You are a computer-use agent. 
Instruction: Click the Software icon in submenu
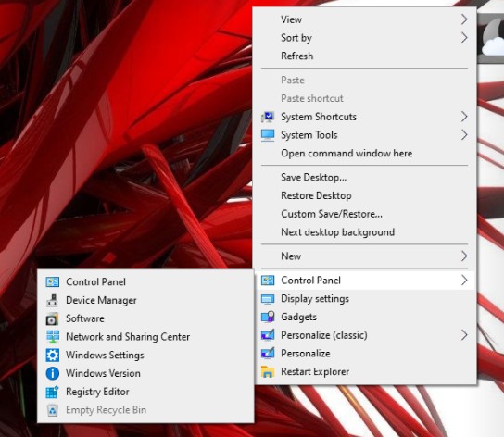pyautogui.click(x=53, y=318)
